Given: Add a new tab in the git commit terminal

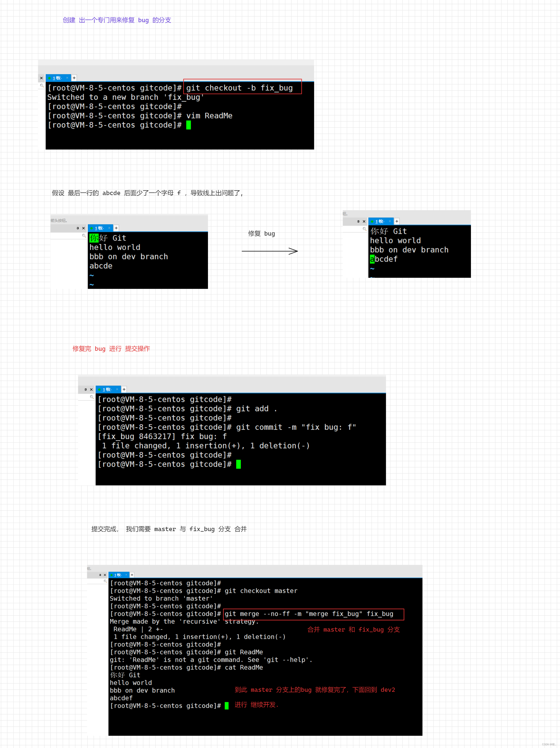Looking at the screenshot, I should [x=124, y=390].
